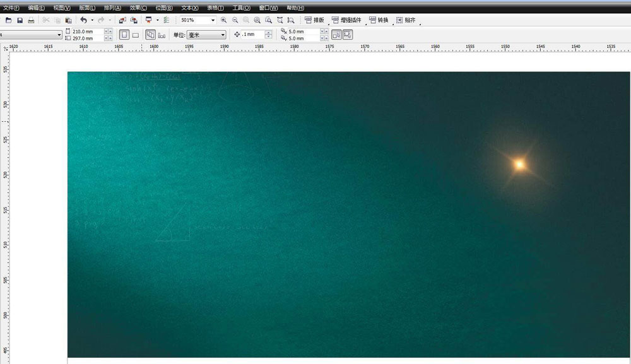Open the 文本(X) menu

tap(189, 8)
